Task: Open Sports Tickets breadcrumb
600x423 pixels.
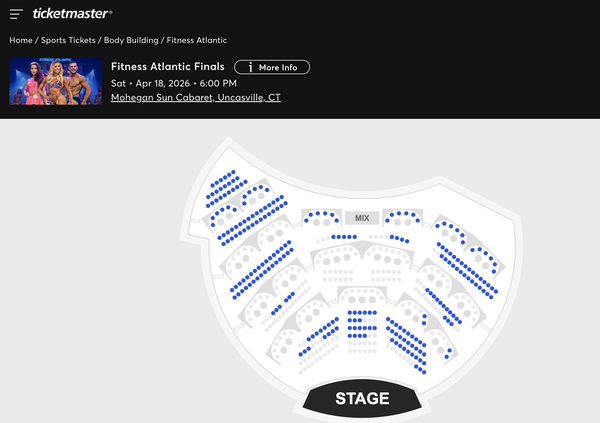Action: click(68, 40)
